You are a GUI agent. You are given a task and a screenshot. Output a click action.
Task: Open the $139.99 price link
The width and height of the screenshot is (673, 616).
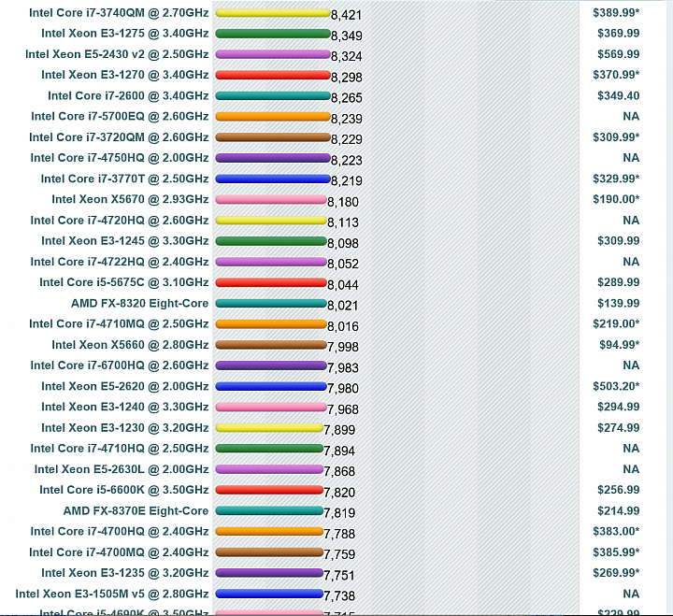619,304
